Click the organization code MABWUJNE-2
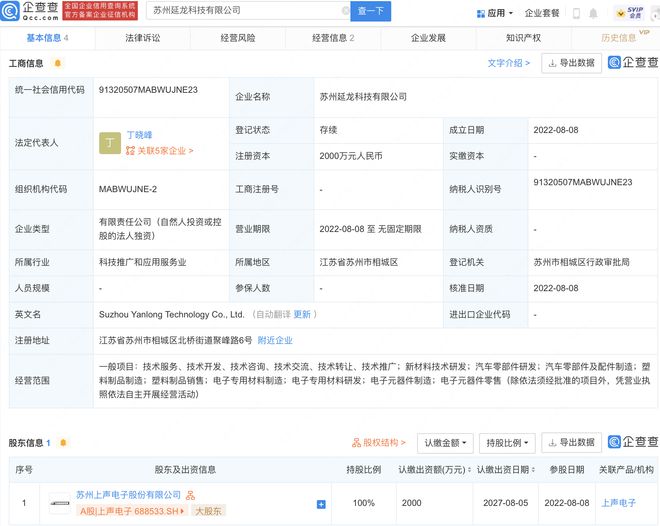660x526 pixels. (x=128, y=189)
